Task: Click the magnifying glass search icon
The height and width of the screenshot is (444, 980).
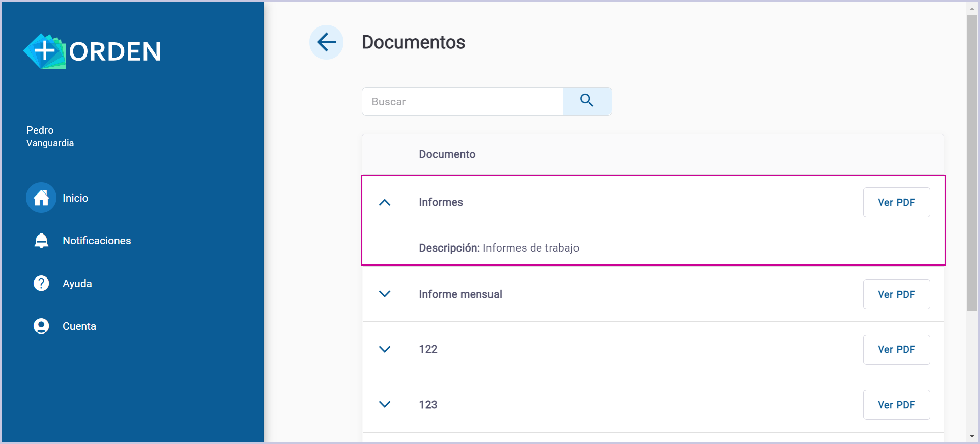Action: click(587, 101)
